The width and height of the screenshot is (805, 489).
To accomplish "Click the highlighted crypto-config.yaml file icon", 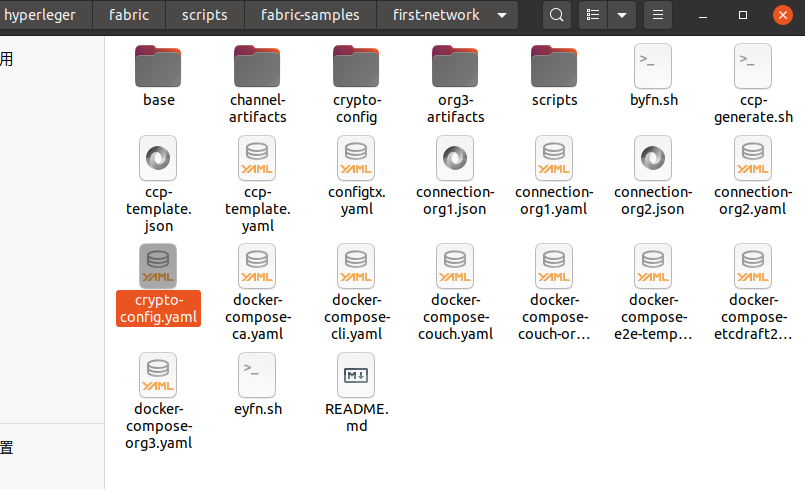I will [158, 266].
